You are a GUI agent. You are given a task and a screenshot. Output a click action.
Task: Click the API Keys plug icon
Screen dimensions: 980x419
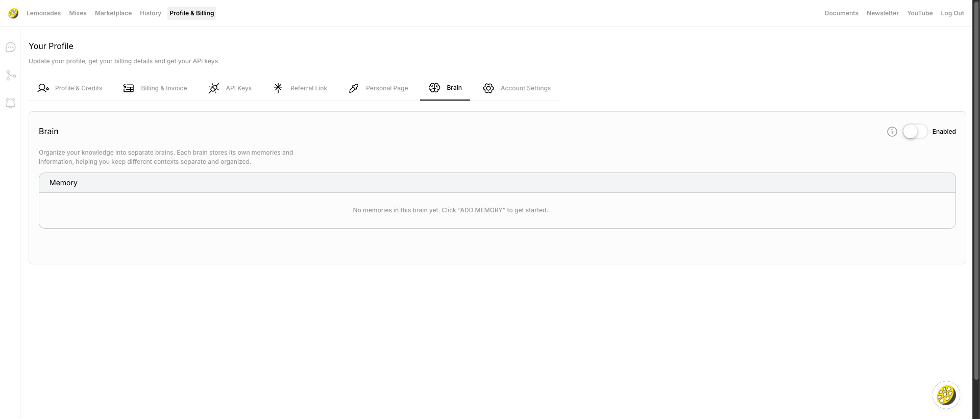pos(214,88)
